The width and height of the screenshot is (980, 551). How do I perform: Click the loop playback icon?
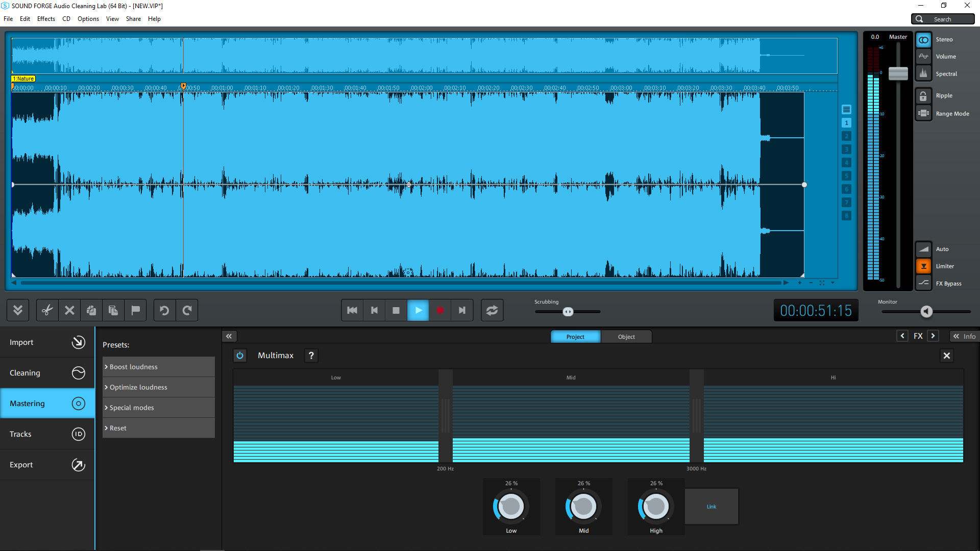tap(492, 310)
